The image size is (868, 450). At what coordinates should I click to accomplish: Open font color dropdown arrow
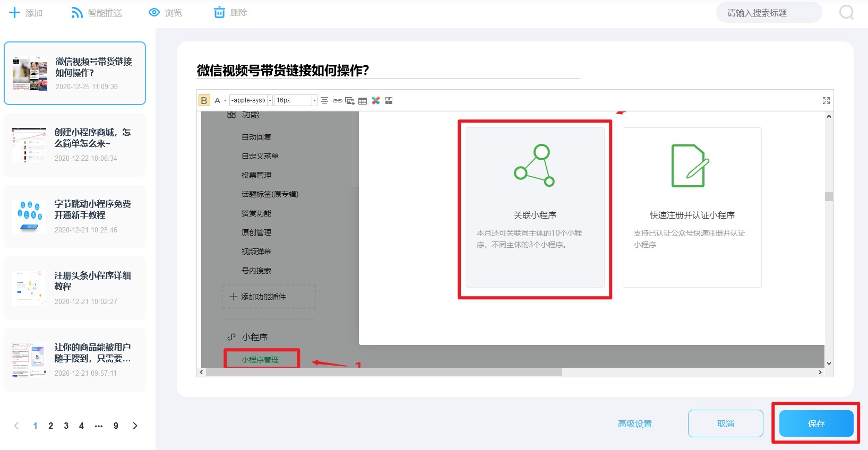pyautogui.click(x=225, y=100)
